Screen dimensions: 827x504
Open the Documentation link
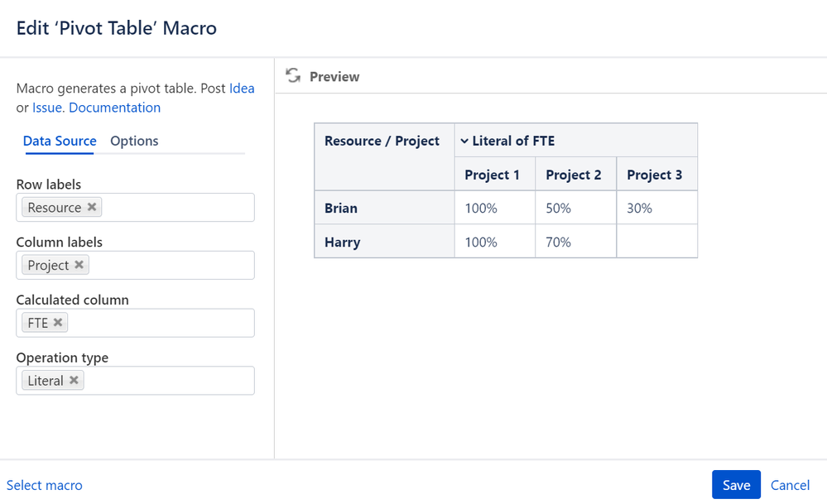point(115,108)
